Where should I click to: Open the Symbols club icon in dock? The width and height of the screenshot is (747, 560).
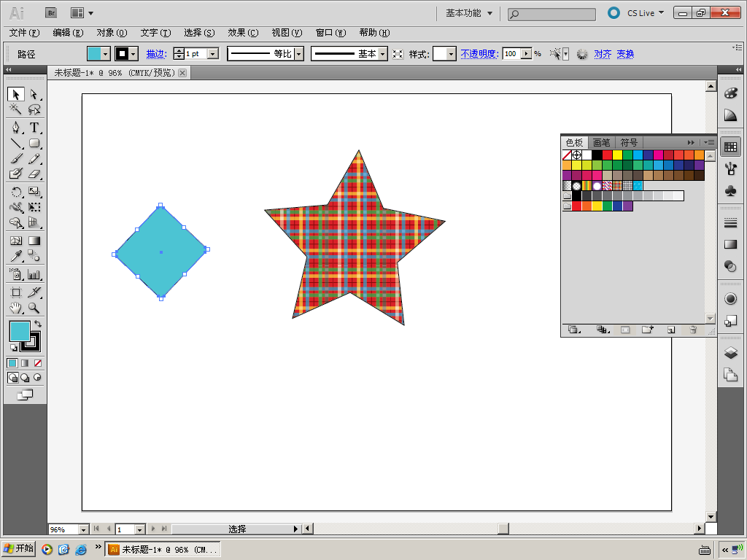coord(730,190)
